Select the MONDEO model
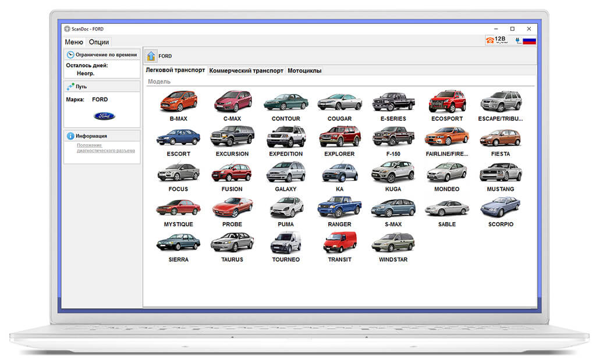Image resolution: width=596 pixels, height=364 pixels. click(446, 172)
